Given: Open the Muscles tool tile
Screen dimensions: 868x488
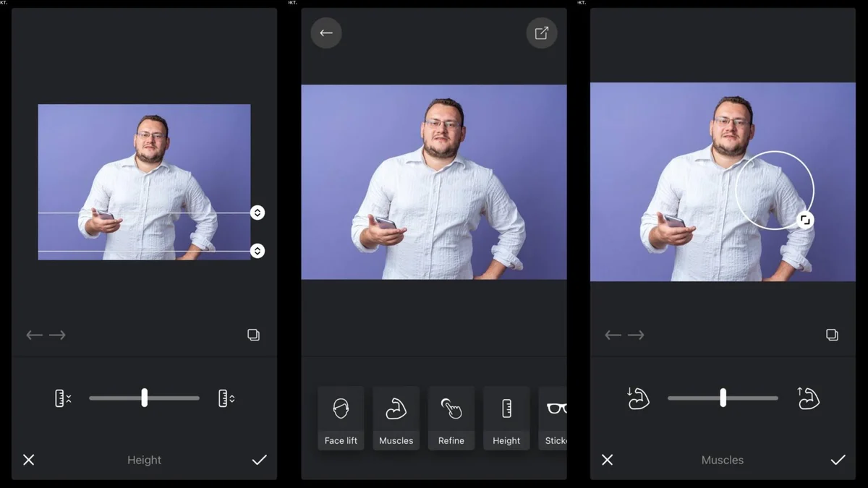Looking at the screenshot, I should point(396,418).
